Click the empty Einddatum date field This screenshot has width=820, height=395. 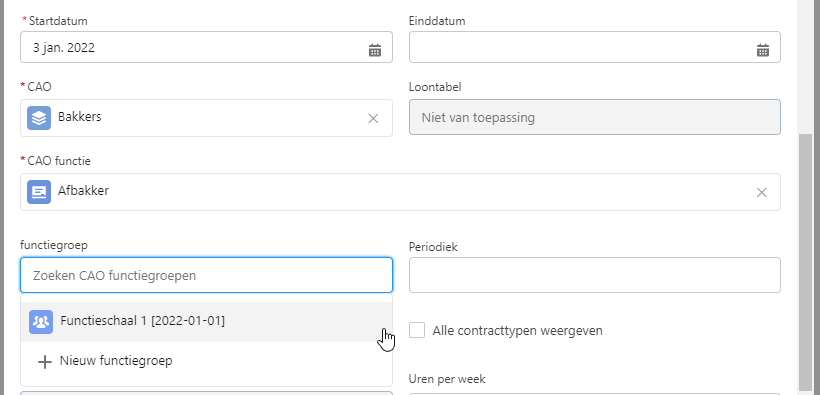point(595,47)
